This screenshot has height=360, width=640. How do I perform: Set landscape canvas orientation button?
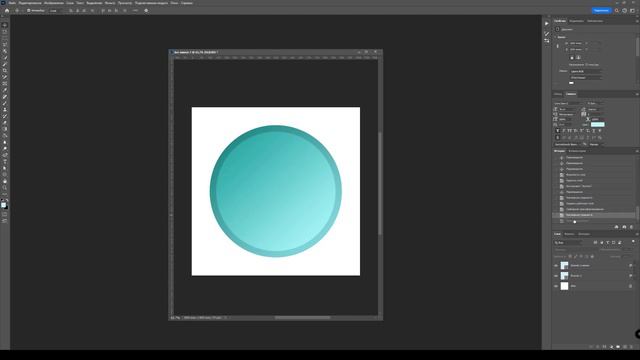578,58
